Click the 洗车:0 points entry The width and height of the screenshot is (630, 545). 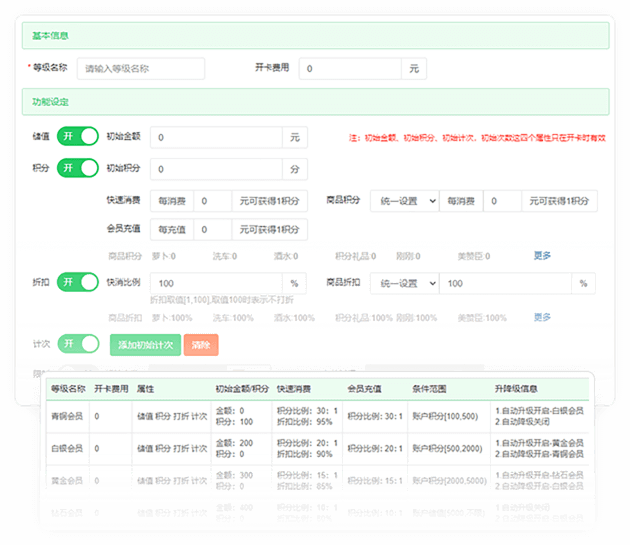click(225, 256)
